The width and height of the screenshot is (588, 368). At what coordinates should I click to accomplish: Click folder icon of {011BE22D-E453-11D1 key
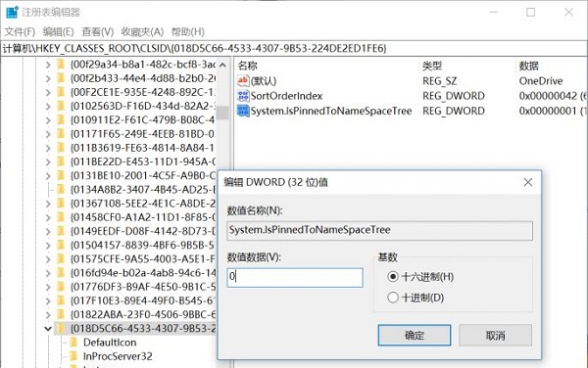tap(61, 161)
